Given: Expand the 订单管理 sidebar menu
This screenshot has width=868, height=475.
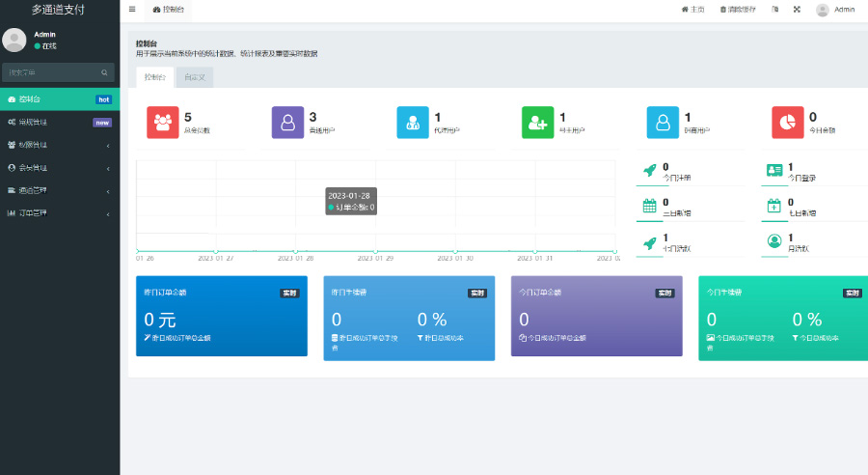Looking at the screenshot, I should 58,213.
